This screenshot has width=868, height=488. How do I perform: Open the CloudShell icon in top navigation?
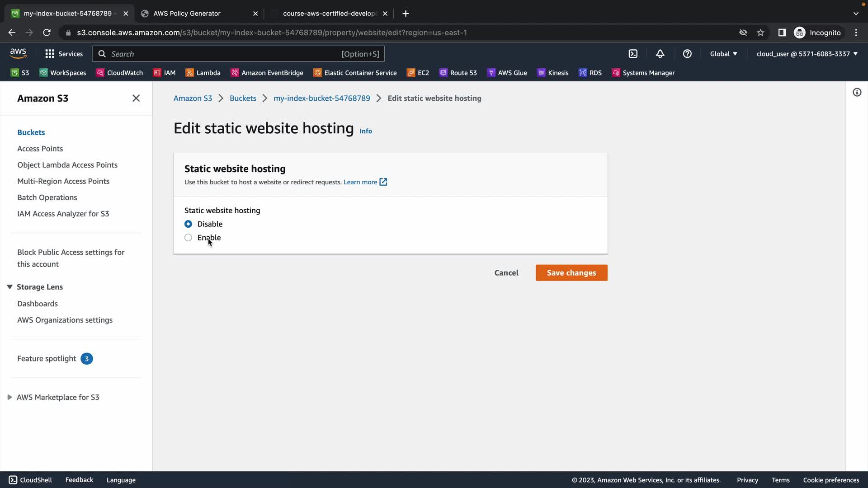click(x=633, y=54)
